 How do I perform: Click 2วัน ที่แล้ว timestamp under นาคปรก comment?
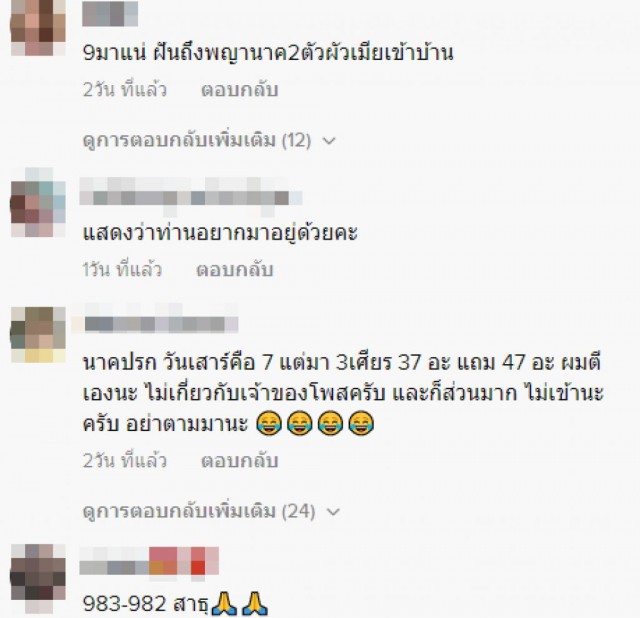coord(125,461)
